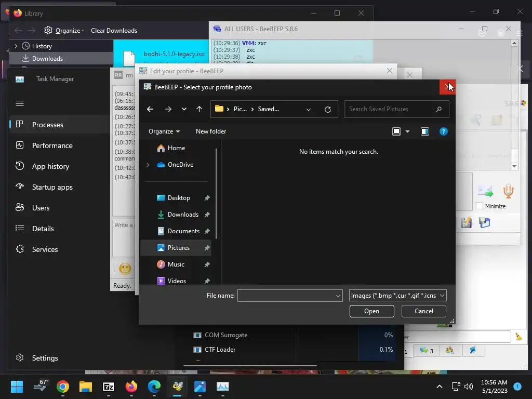Open Google Chrome from the taskbar

tap(63, 387)
